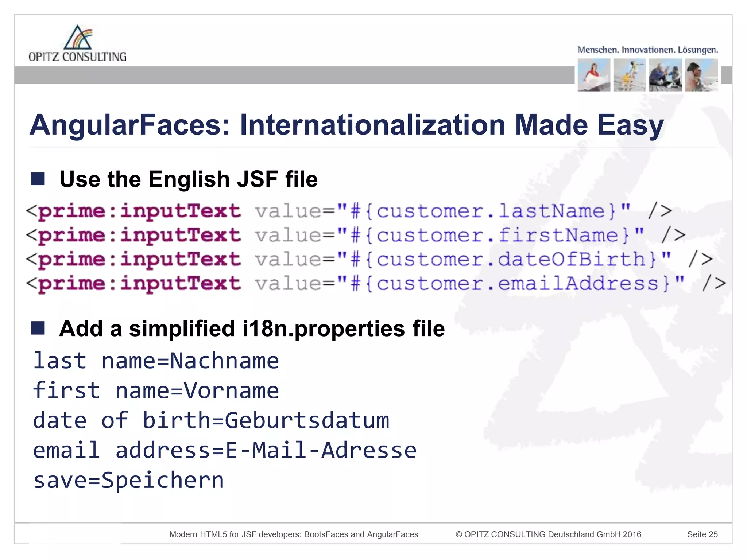The image size is (747, 560).
Task: Click the line 'save=Speichern'
Action: click(128, 481)
